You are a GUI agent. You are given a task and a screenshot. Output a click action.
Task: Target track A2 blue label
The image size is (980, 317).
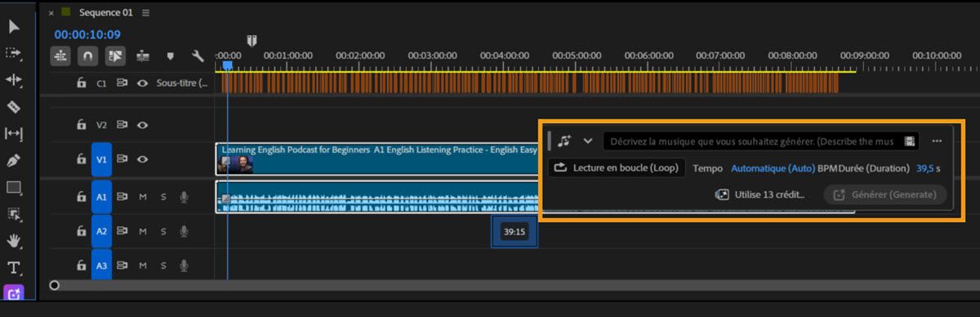[101, 232]
